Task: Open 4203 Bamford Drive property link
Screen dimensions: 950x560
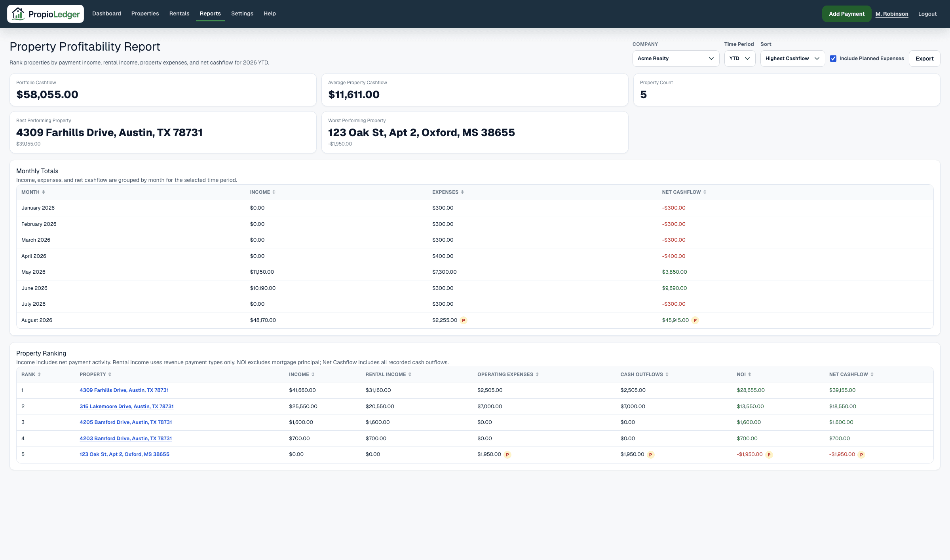Action: click(125, 439)
